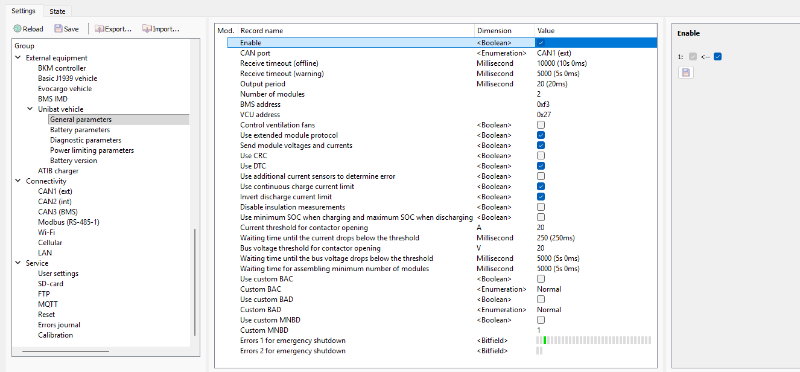Click the Export toolbar button

113,29
